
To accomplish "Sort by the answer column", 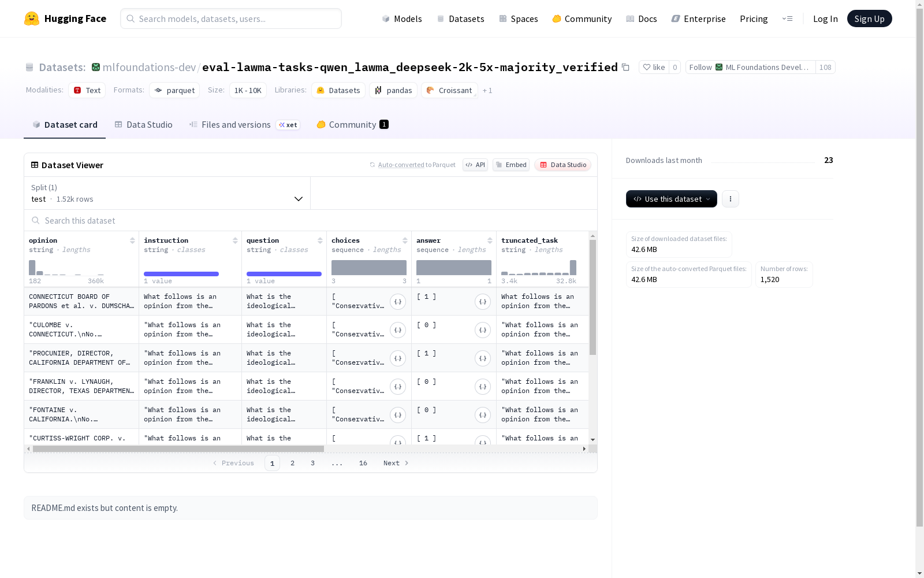I will pos(490,240).
